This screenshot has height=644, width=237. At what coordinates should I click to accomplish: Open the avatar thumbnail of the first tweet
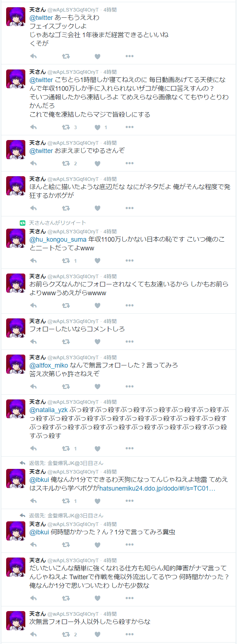[16, 17]
